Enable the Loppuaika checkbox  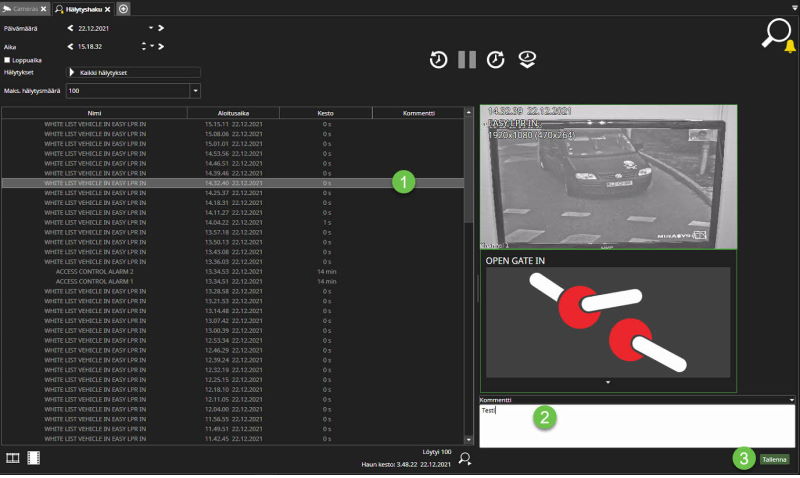tap(8, 60)
